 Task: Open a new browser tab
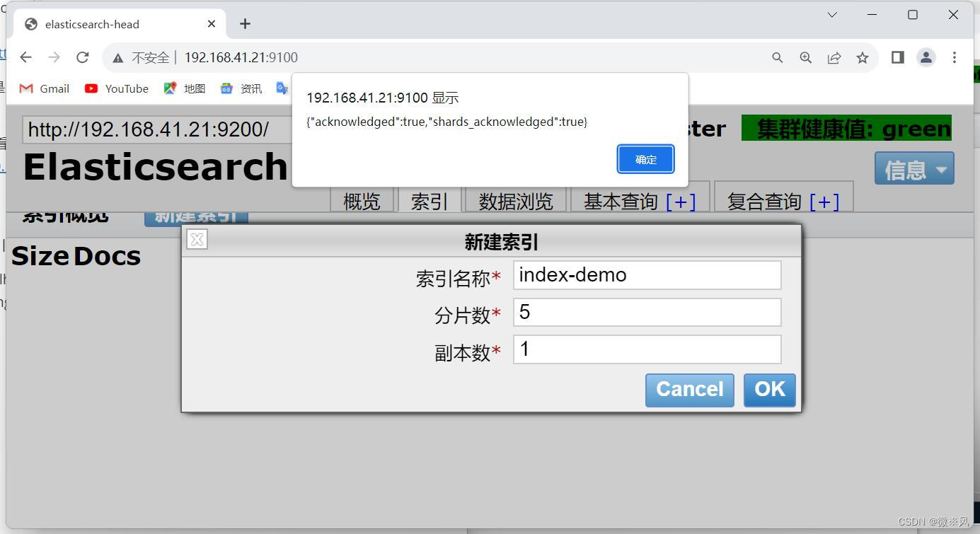tap(245, 24)
